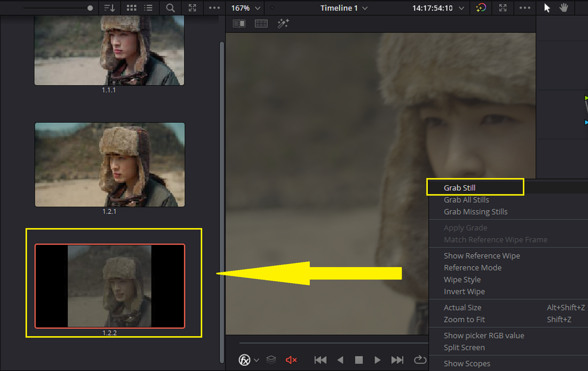Select Zoom to Fit menu entry
Image resolution: width=588 pixels, height=371 pixels.
464,320
